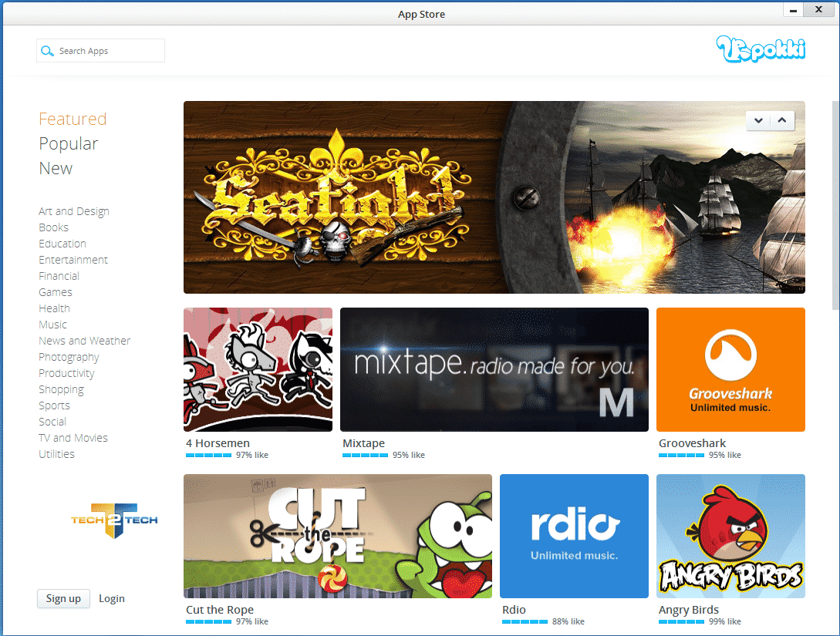840x636 pixels.
Task: Select the Featured section
Action: tap(73, 119)
